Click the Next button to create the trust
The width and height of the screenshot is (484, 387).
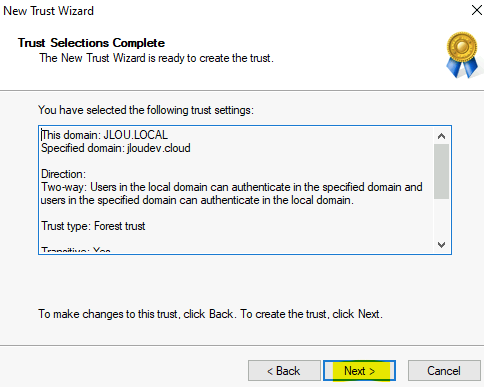[359, 370]
